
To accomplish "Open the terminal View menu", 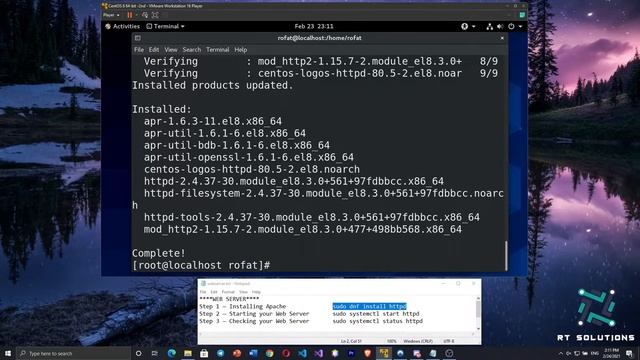I will pos(171,49).
